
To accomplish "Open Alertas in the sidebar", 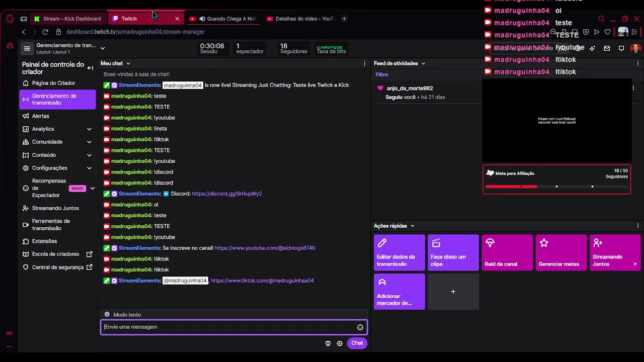I will (x=57, y=116).
